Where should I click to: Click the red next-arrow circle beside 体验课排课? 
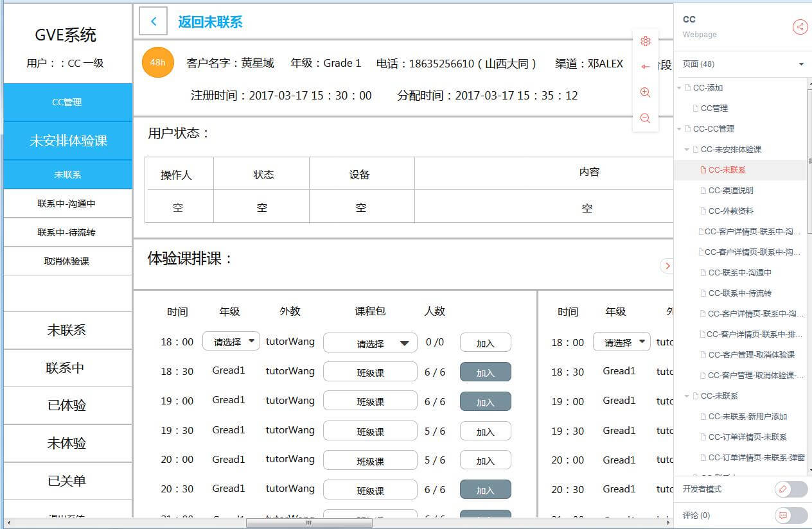tap(667, 266)
